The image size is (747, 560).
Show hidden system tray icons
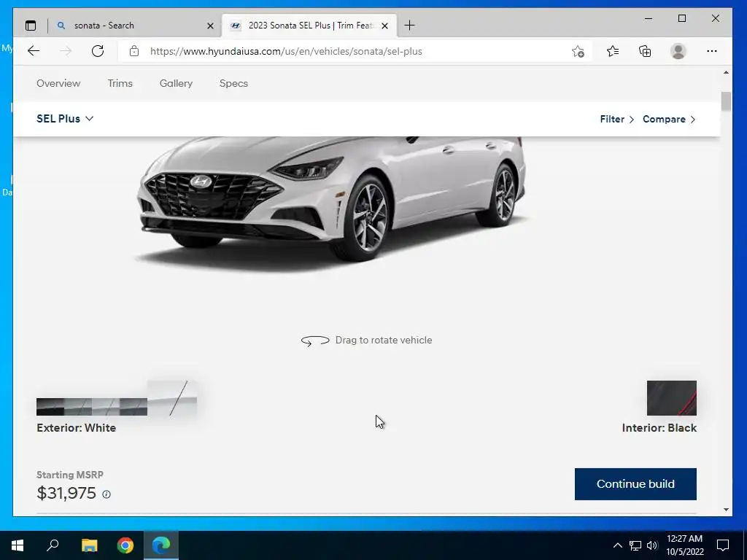[x=617, y=545]
